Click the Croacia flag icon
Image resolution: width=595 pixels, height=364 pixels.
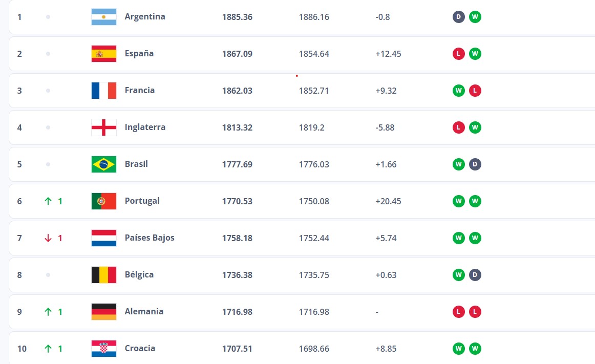tap(103, 349)
